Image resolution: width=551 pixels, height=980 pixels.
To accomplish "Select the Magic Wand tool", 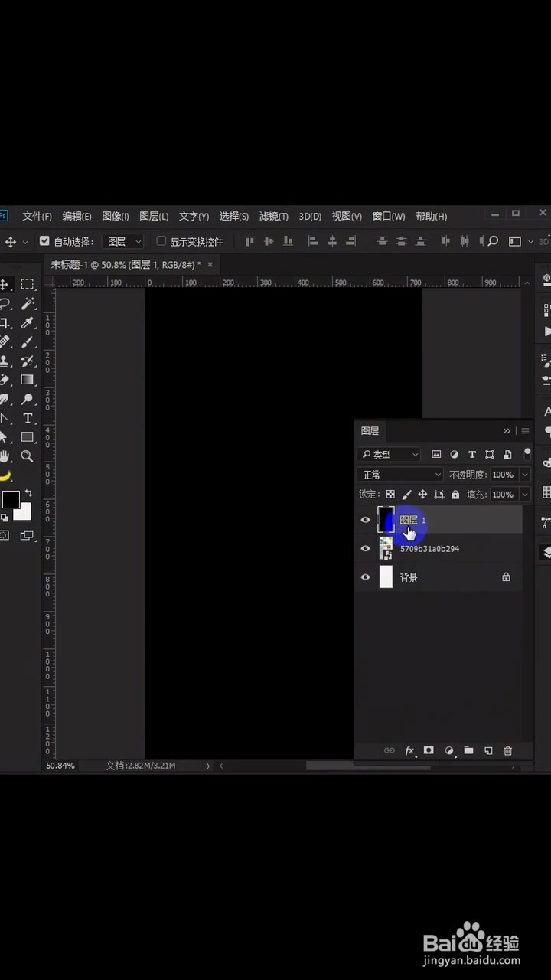I will coord(28,304).
